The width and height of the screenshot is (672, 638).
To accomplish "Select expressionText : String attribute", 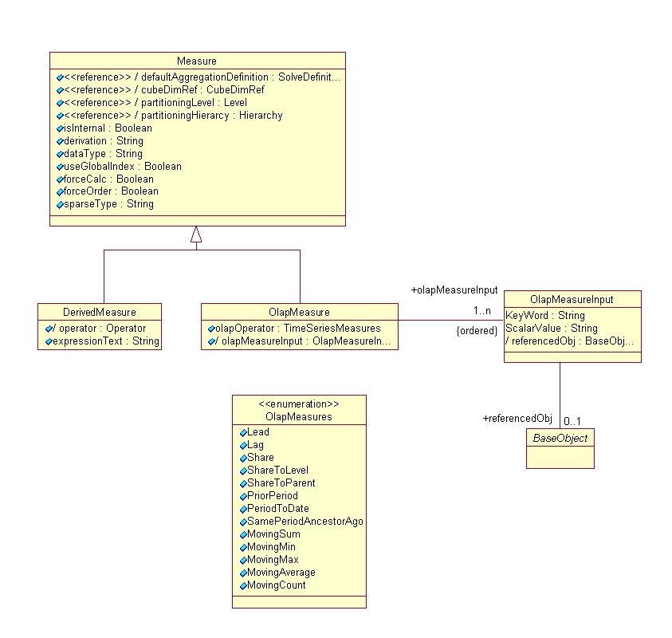I will pos(106,341).
